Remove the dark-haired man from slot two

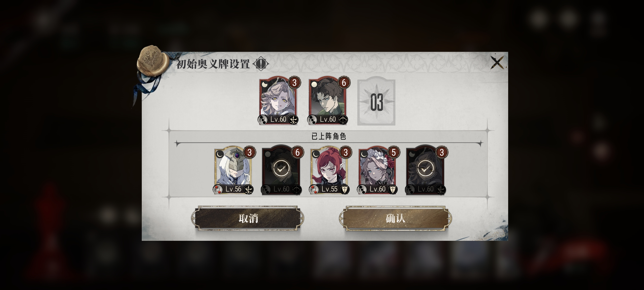click(x=327, y=101)
